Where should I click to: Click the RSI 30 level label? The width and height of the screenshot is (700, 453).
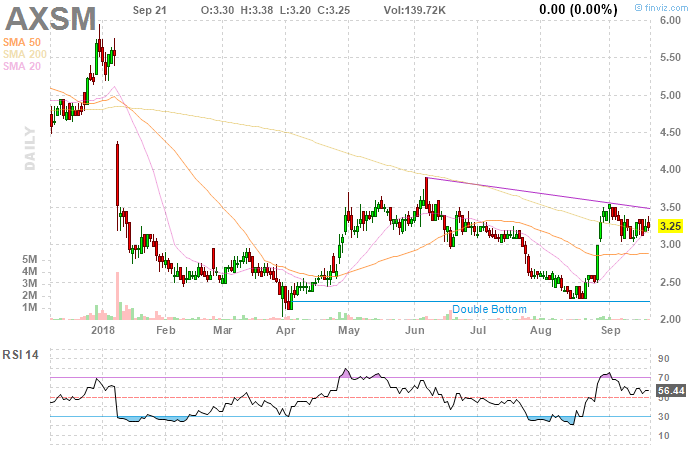[664, 416]
